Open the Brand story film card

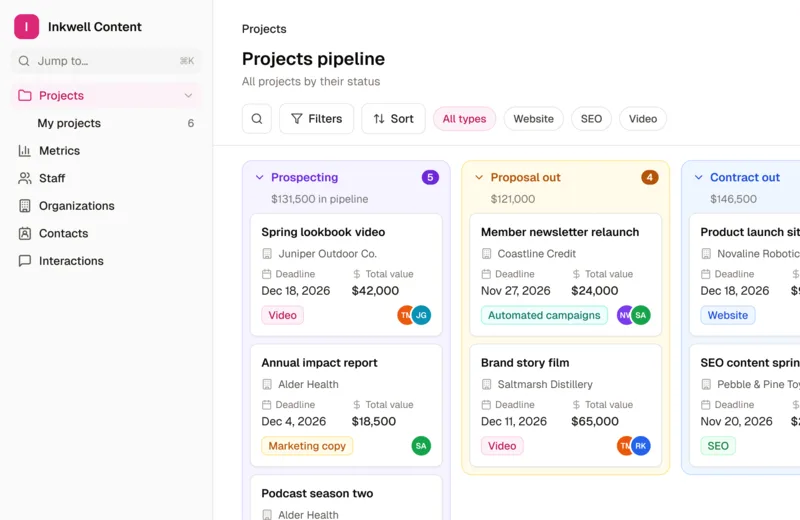[x=565, y=405]
